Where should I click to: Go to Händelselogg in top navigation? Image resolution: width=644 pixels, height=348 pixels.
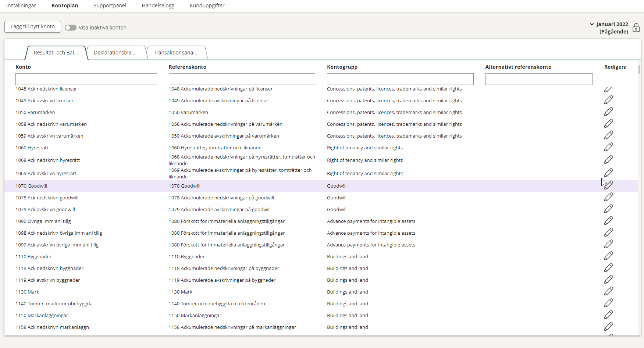click(158, 6)
